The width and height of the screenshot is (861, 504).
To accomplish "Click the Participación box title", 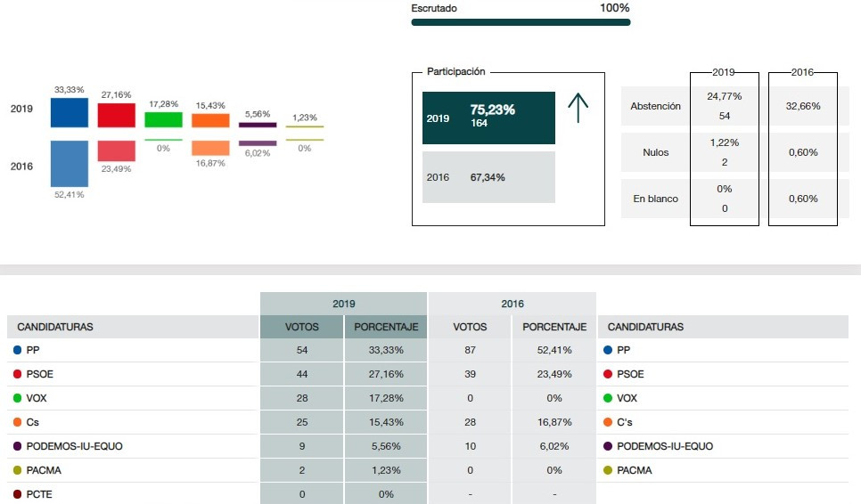I will pos(455,71).
